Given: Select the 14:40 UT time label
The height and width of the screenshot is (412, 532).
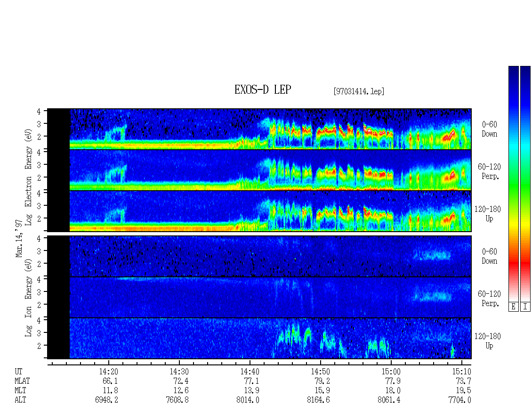Looking at the screenshot, I should coord(250,372).
